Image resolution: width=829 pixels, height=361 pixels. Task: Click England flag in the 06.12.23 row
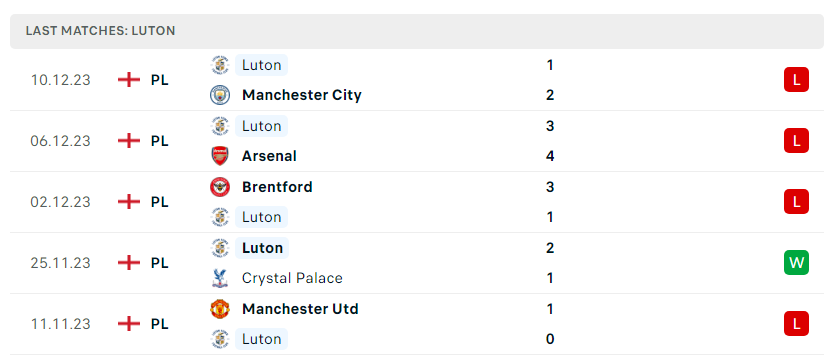[128, 141]
